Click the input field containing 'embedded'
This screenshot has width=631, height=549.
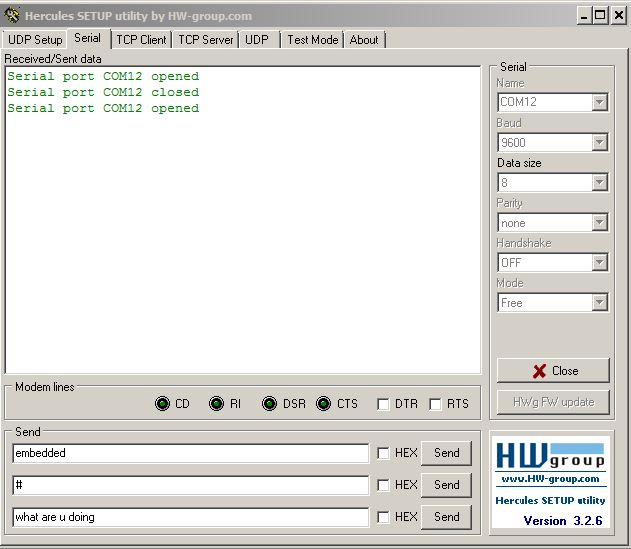[190, 453]
